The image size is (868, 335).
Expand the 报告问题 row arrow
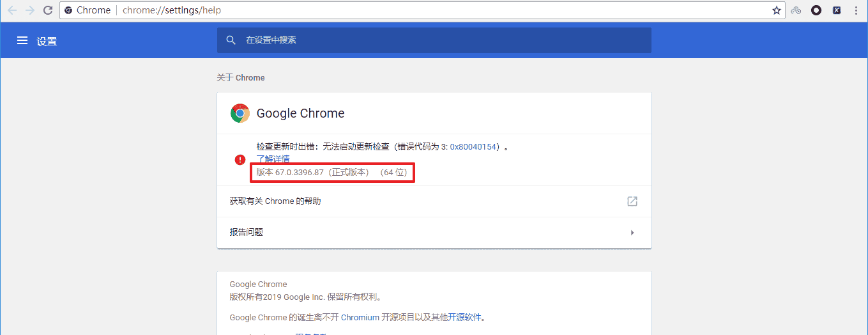(632, 233)
